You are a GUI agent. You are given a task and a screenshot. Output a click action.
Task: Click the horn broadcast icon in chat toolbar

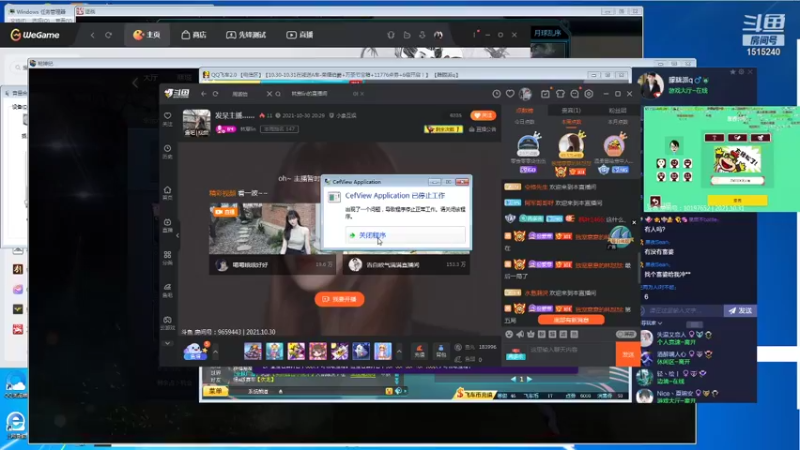520,334
